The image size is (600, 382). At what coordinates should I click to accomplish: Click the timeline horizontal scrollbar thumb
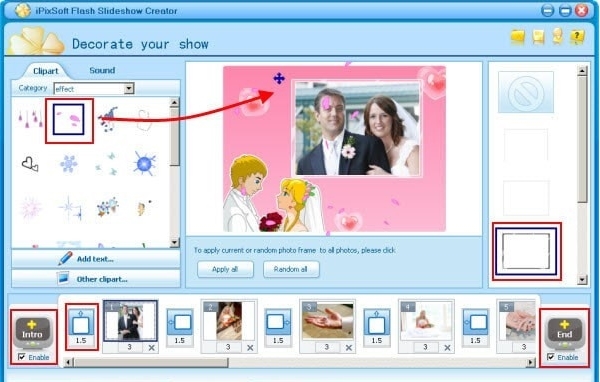click(151, 362)
